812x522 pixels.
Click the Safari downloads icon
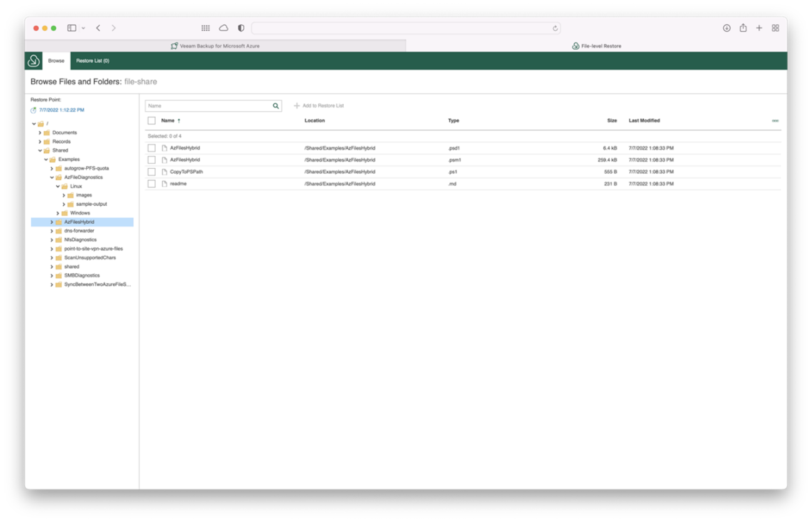[x=726, y=28]
